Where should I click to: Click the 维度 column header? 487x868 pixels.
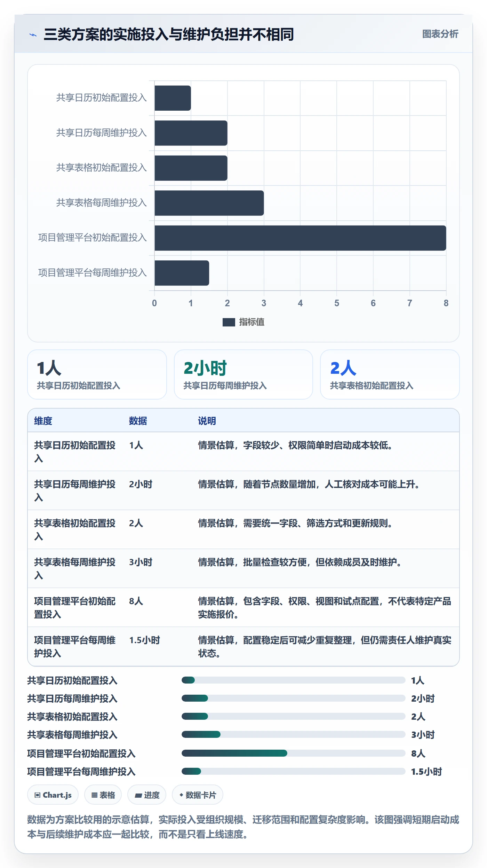pyautogui.click(x=43, y=421)
